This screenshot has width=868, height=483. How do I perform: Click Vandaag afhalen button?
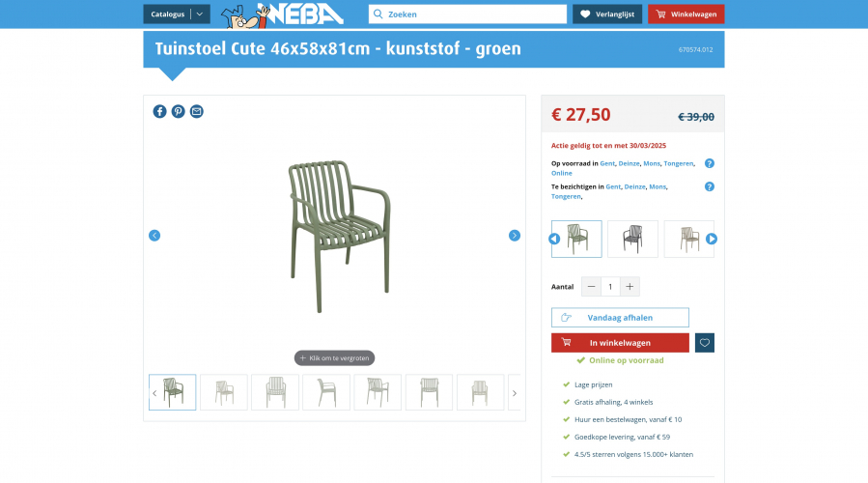click(620, 318)
